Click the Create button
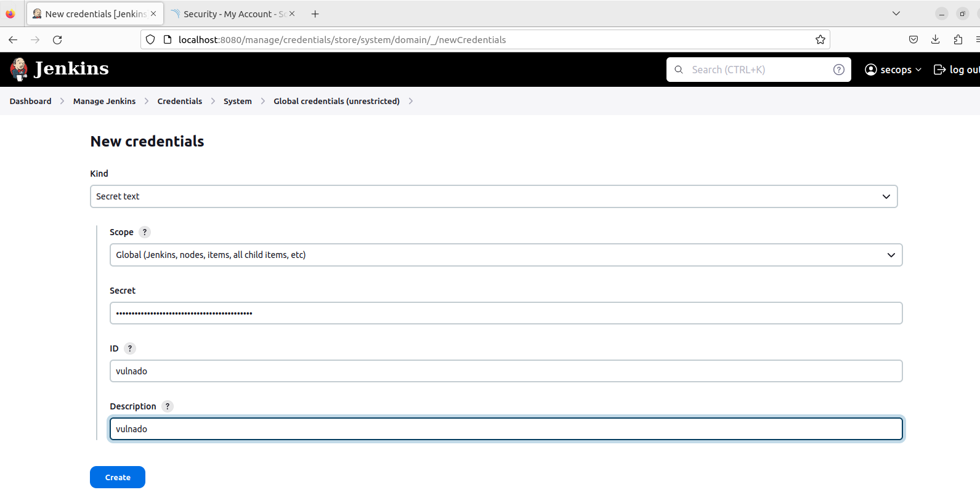This screenshot has height=503, width=980. pos(118,477)
